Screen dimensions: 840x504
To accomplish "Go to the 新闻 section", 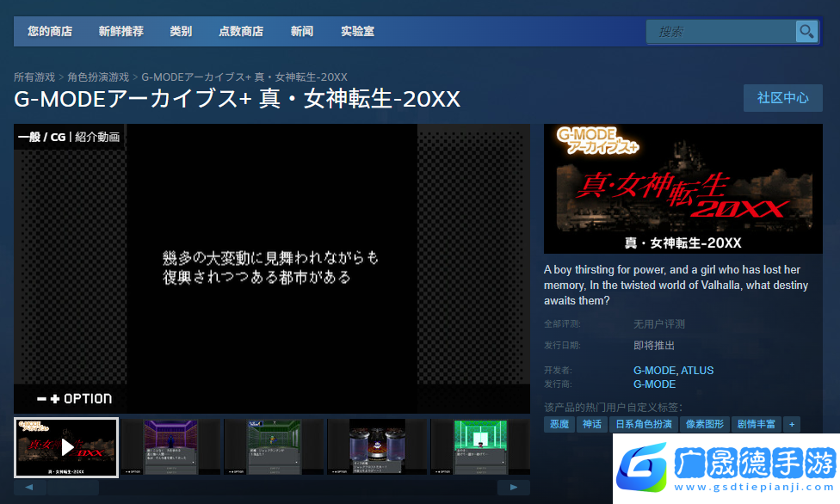I will 302,32.
